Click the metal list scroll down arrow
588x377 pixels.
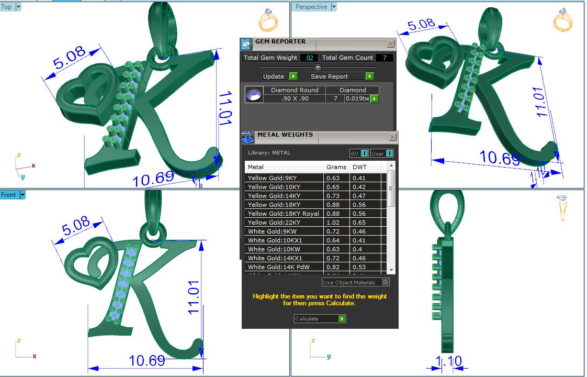tap(391, 269)
